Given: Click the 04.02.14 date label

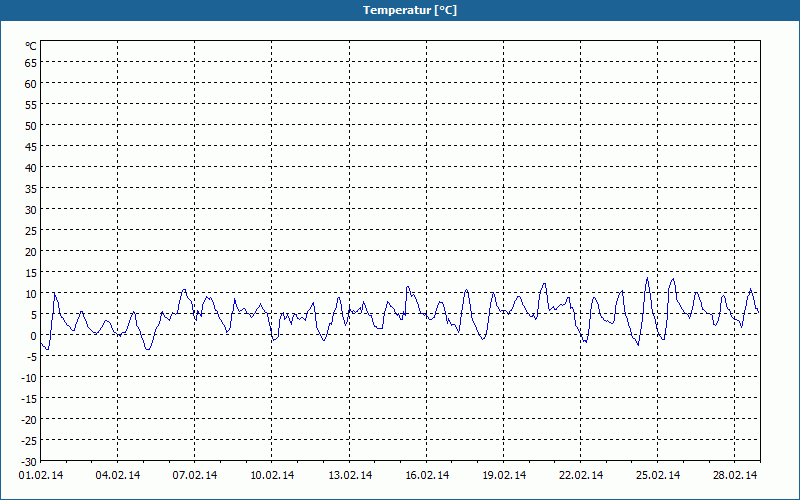Looking at the screenshot, I should 118,475.
